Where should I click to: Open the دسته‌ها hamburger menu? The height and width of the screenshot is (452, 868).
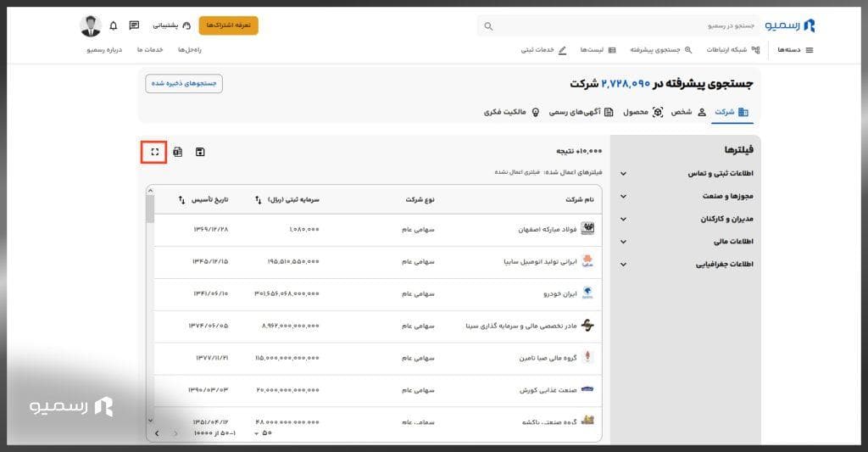click(x=795, y=50)
